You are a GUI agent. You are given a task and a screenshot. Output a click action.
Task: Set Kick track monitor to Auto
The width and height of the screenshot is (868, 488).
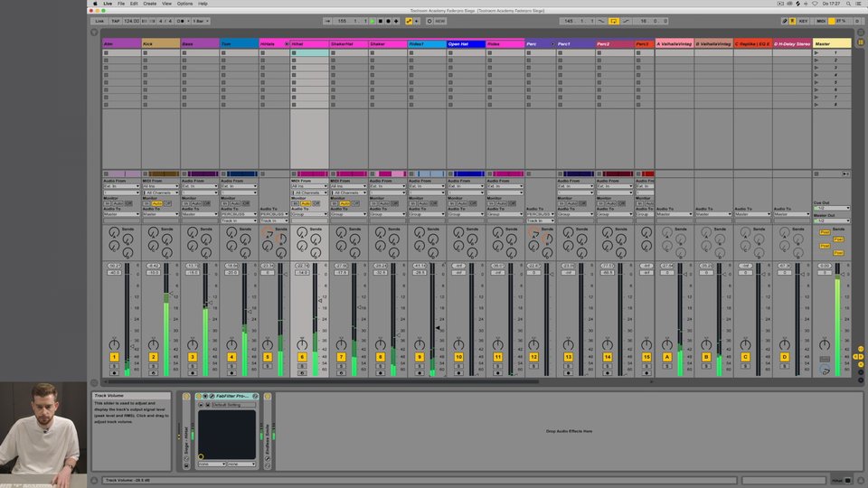click(x=156, y=203)
